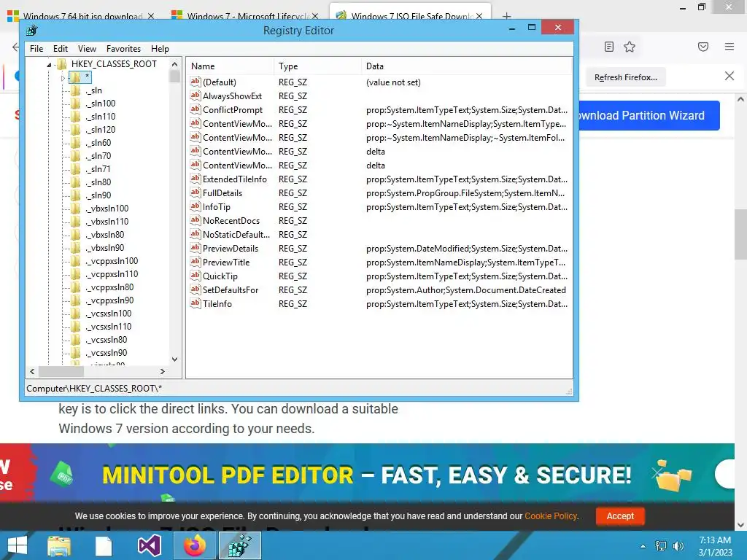Select the _sln71 folder icon
This screenshot has width=747, height=560.
[x=75, y=169]
